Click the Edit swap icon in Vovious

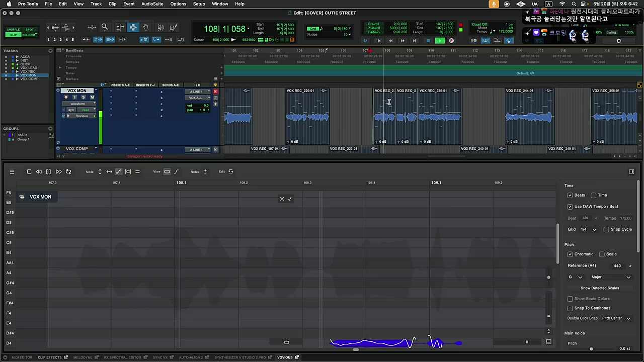pos(231,172)
